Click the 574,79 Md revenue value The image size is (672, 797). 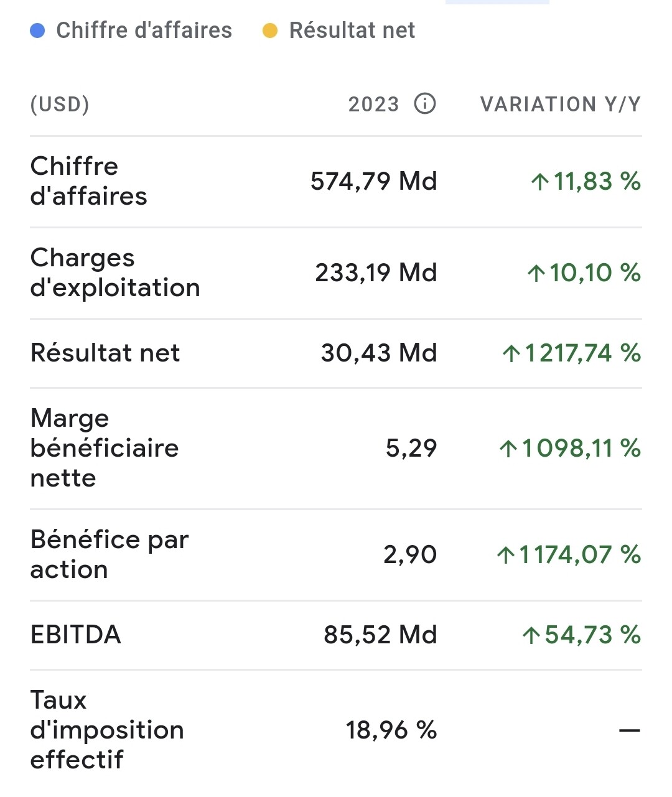pos(374,181)
